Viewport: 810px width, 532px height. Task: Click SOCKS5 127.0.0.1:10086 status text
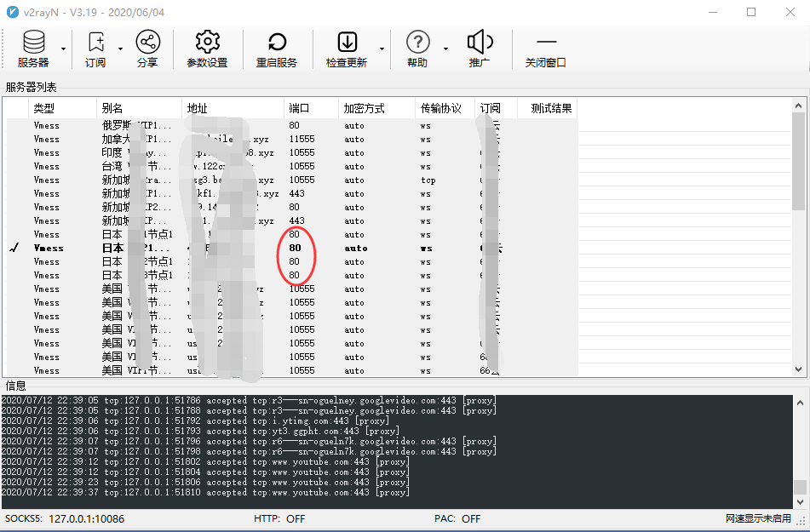65,518
